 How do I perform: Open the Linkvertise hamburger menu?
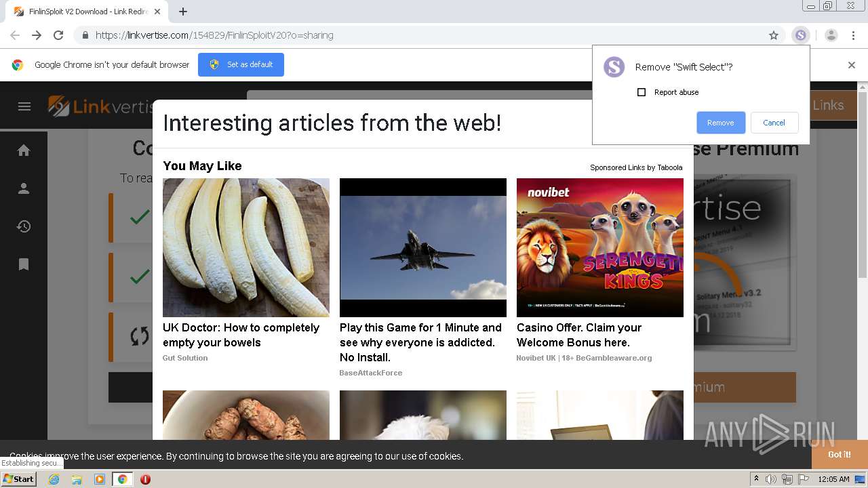(24, 106)
